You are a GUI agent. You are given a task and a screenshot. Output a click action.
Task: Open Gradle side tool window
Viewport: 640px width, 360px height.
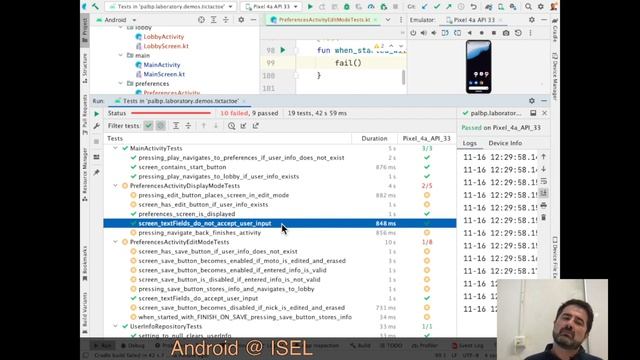(x=555, y=31)
